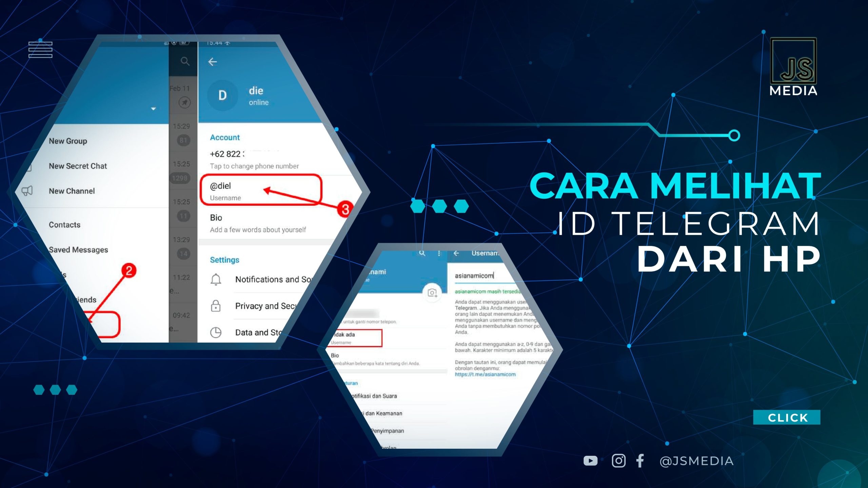Tap the Data and Storage pie icon
This screenshot has width=868, height=488.
coord(216,332)
